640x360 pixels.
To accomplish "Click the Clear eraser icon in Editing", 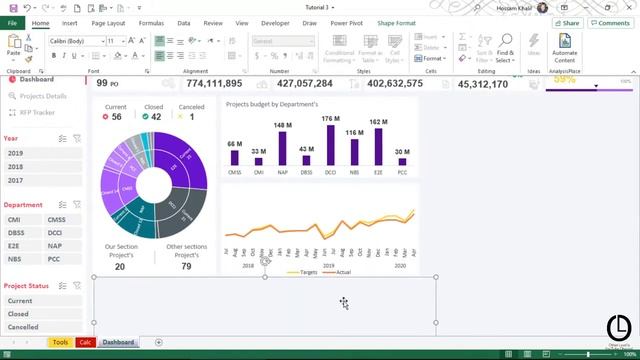I will pyautogui.click(x=462, y=59).
